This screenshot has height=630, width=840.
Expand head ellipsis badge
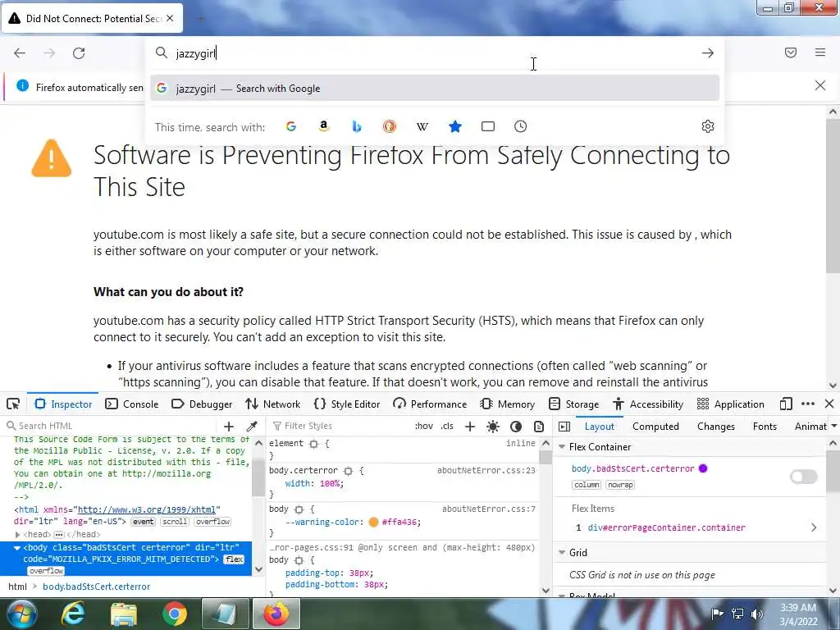point(59,535)
